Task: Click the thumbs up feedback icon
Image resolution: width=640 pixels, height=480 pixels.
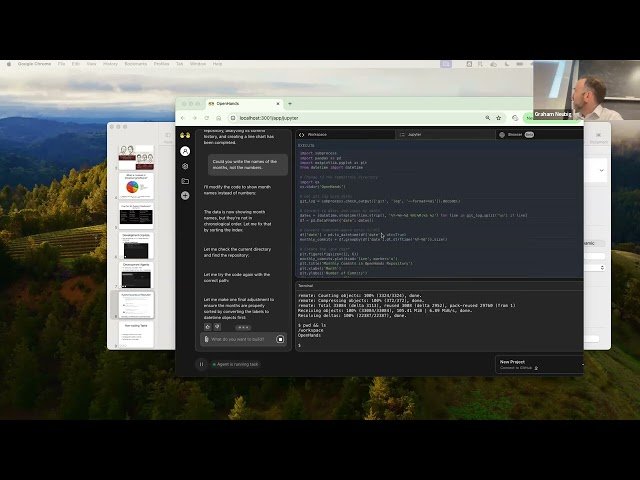Action: [207, 326]
